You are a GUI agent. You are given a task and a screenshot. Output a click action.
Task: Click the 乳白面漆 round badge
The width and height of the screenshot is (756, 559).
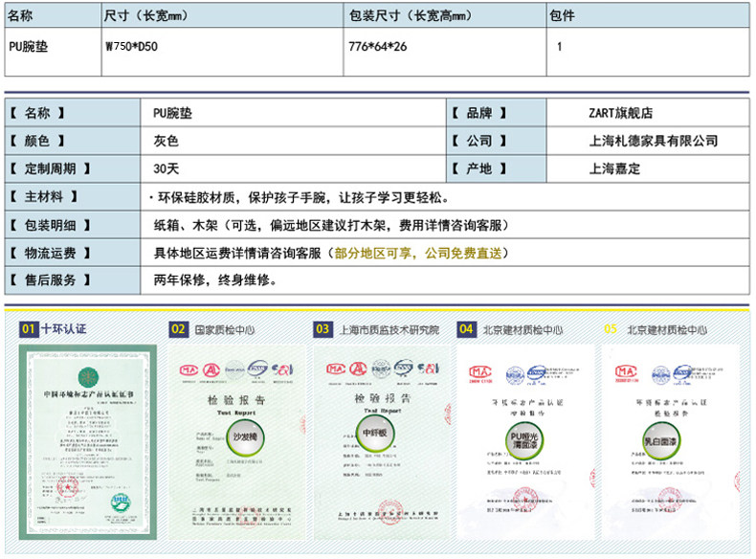[661, 440]
